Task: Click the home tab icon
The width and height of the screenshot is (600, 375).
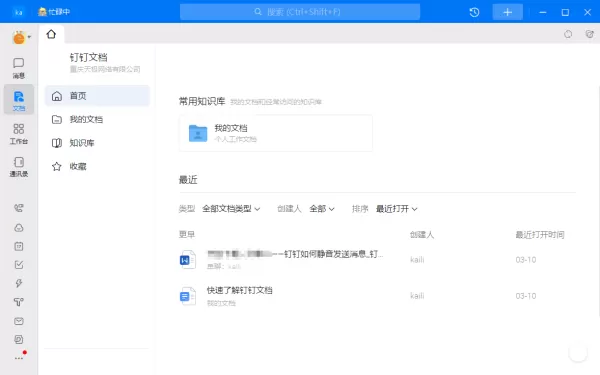Action: click(51, 34)
